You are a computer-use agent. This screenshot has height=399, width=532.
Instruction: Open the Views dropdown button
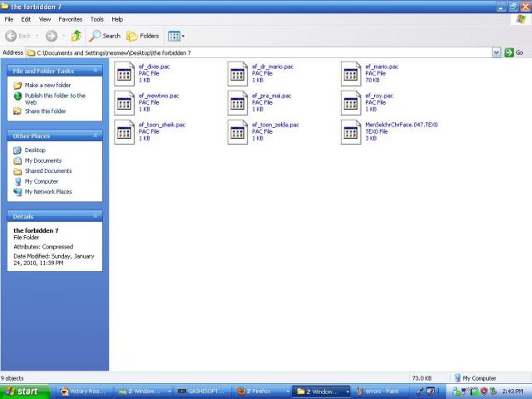tap(176, 36)
